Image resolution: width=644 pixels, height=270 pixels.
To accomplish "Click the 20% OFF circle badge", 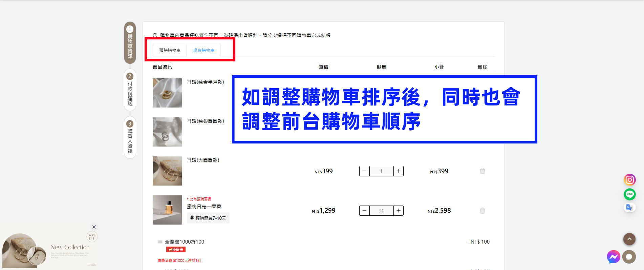I will [92, 236].
